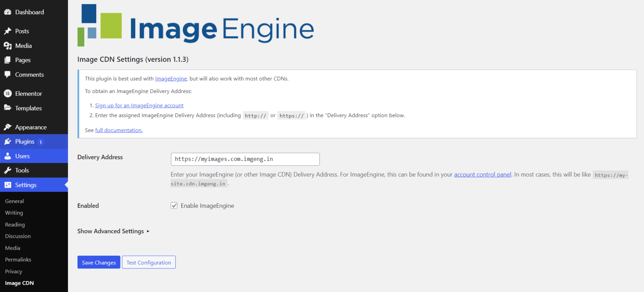Viewport: 644px width, 292px height.
Task: Click Save Changes button
Action: pyautogui.click(x=99, y=262)
